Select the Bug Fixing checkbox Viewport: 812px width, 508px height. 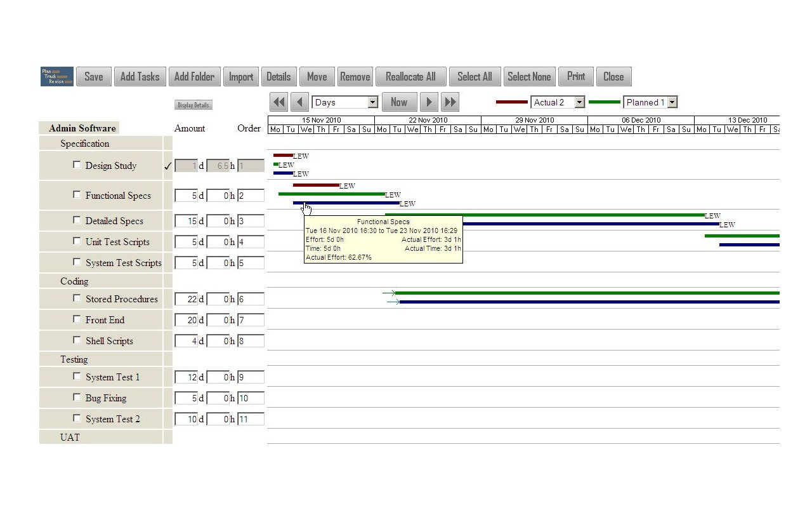pos(77,398)
